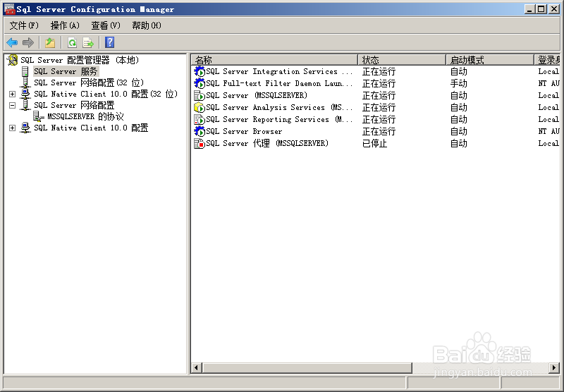Sort by the 状态 column header

tap(402, 60)
